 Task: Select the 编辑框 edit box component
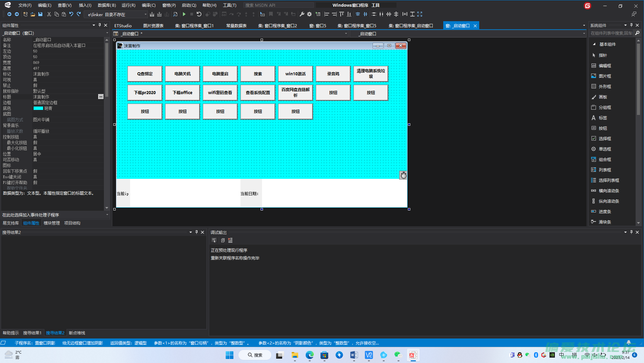click(x=605, y=66)
